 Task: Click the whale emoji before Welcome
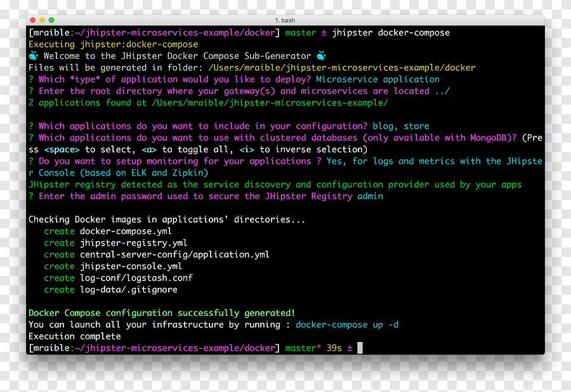(x=34, y=56)
